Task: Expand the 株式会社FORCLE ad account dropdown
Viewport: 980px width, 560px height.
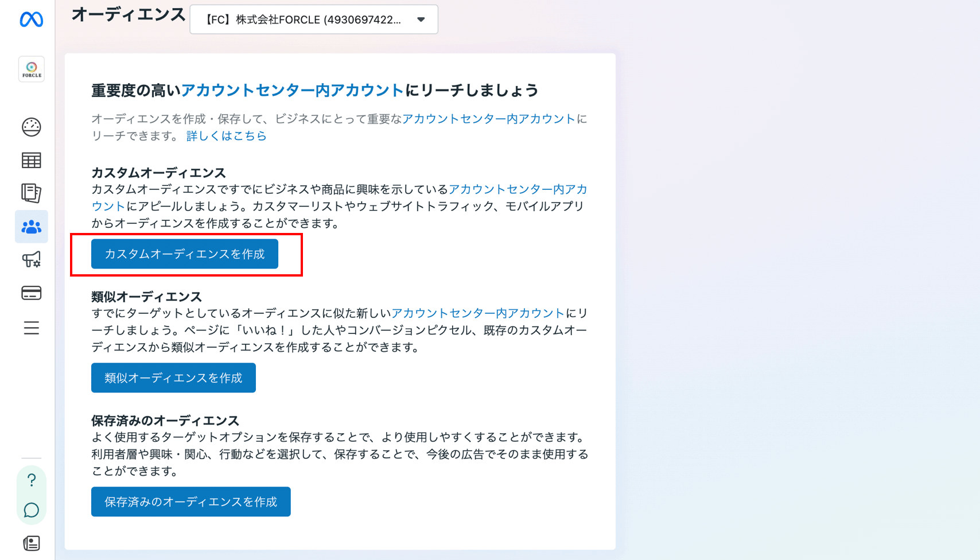Action: coord(314,20)
